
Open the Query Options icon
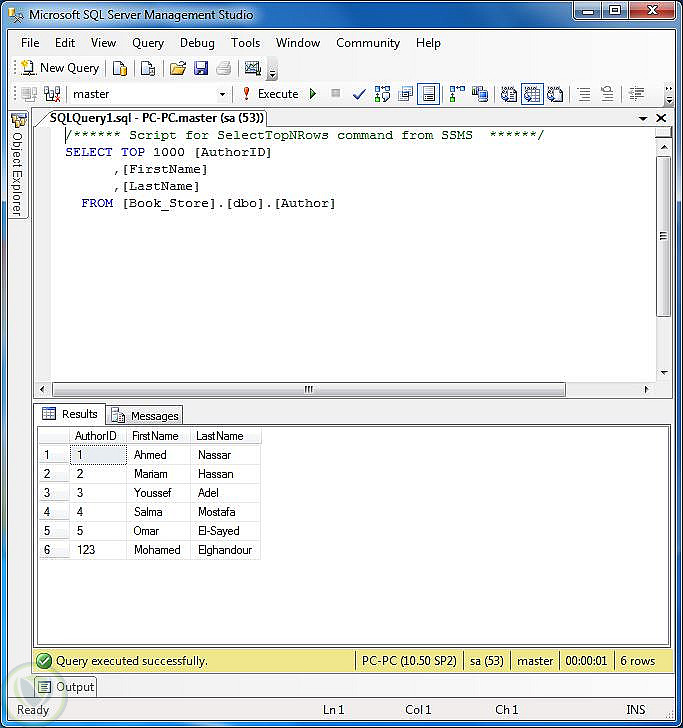click(405, 94)
